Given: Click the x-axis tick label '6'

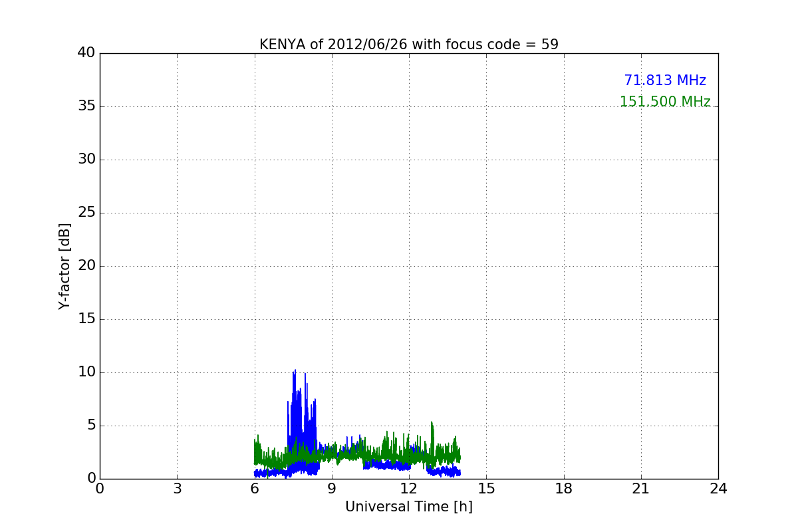Looking at the screenshot, I should coord(255,489).
